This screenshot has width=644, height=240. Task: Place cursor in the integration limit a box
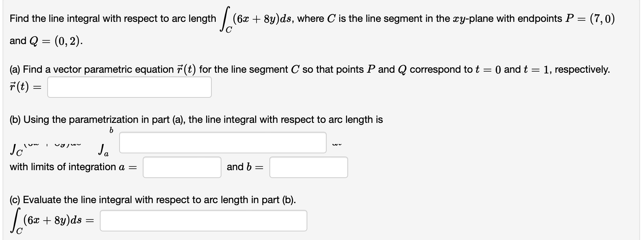(182, 167)
